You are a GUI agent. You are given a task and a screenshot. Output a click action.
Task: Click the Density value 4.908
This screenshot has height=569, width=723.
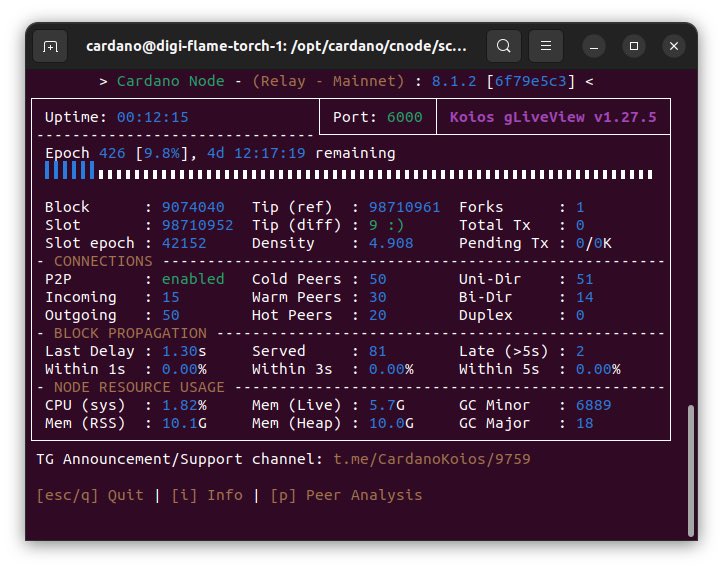click(391, 243)
